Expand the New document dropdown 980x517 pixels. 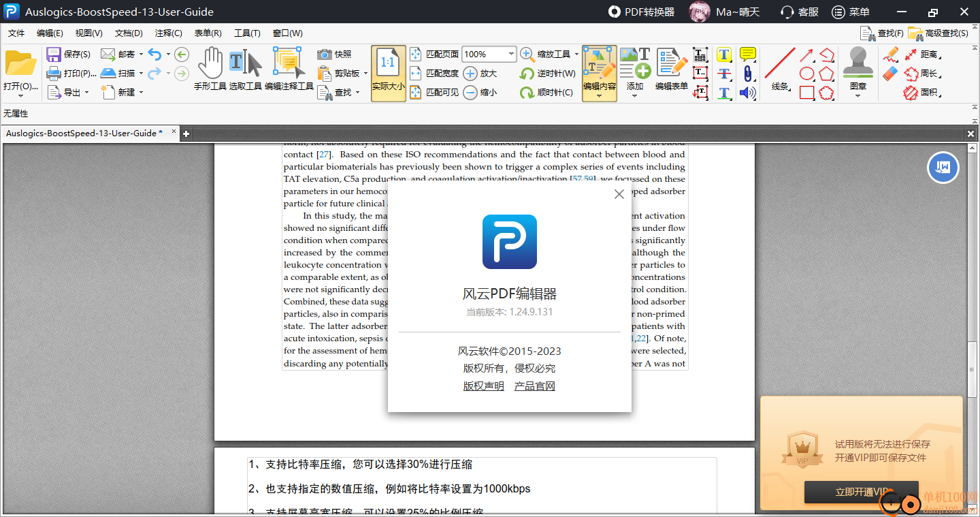tap(141, 93)
